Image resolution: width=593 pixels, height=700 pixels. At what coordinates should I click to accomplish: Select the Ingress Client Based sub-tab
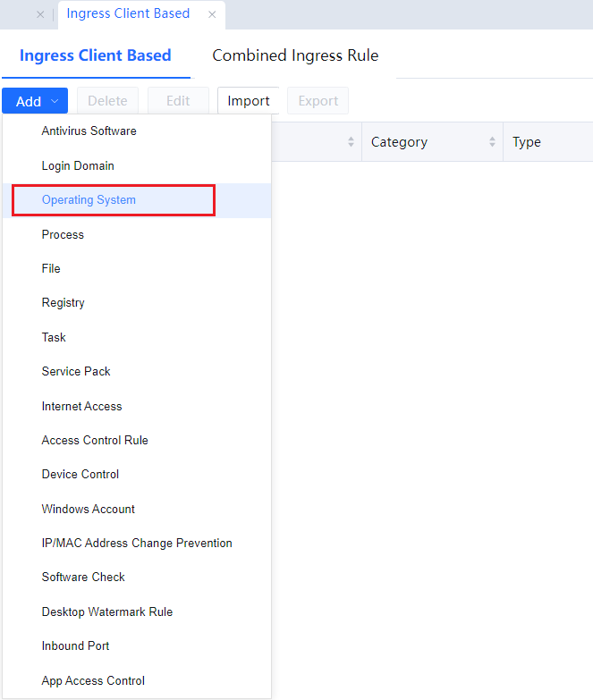point(95,55)
